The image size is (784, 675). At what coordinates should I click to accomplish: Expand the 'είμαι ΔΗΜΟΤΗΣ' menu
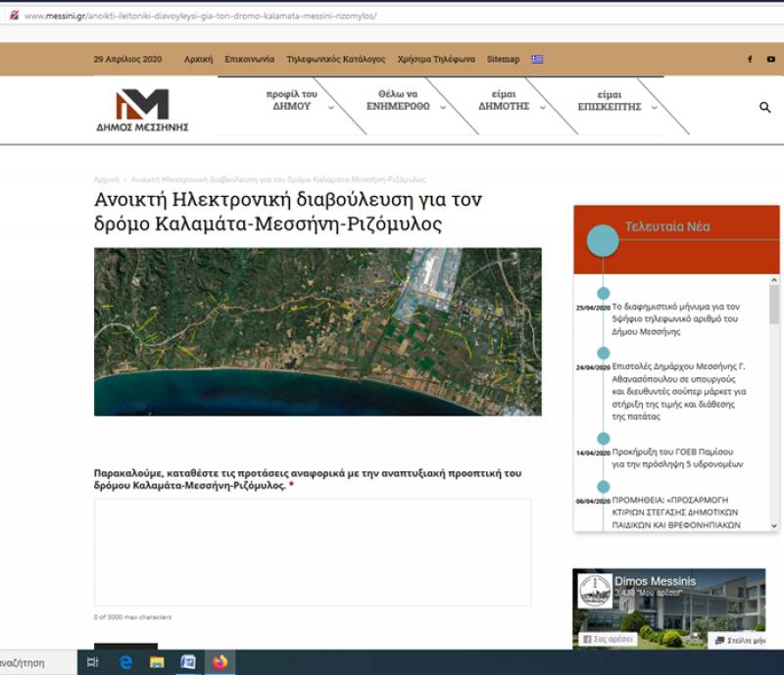[505, 100]
